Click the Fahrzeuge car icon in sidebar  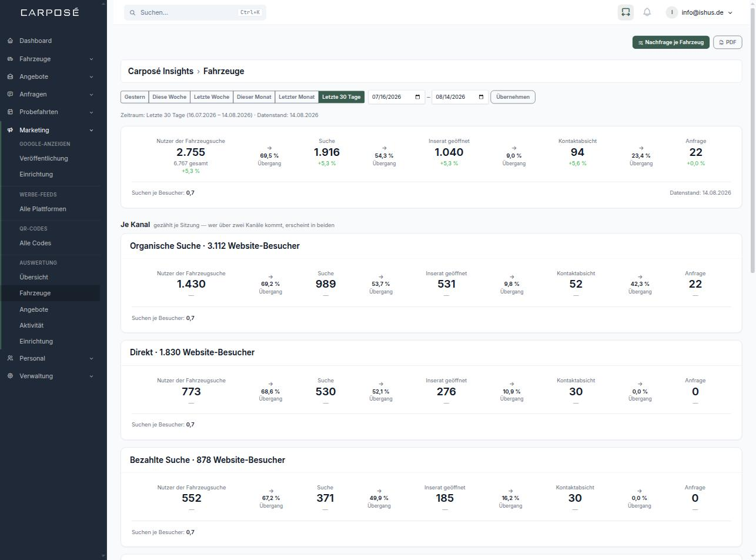[x=10, y=59]
